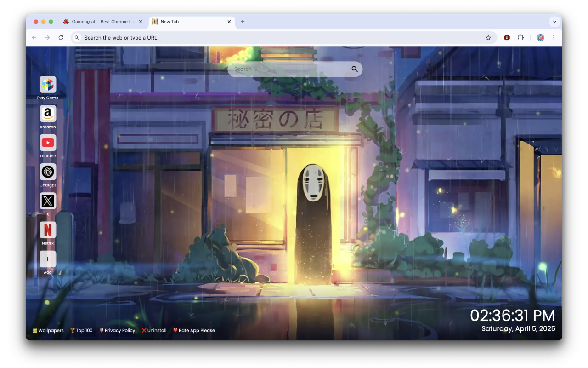Launch Netflix from the sidebar

tap(48, 230)
